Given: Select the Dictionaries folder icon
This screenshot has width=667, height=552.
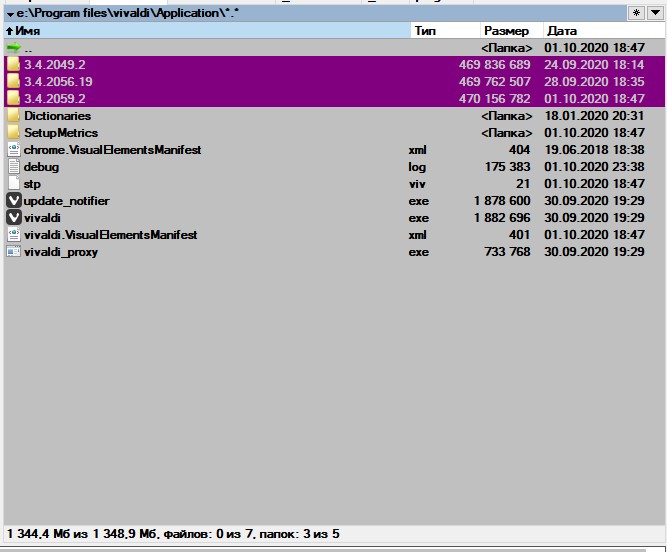Looking at the screenshot, I should tap(13, 116).
